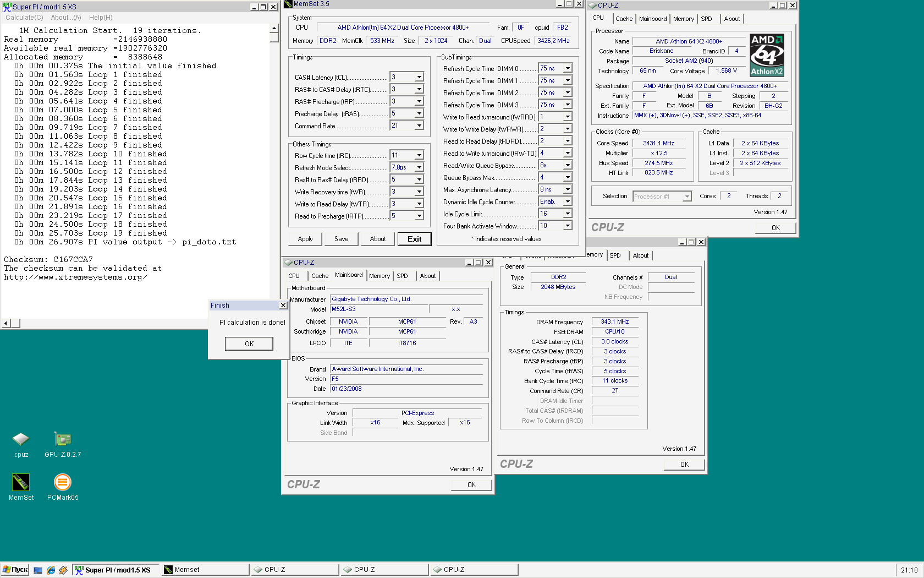Click the Checksum: C167CCA7 line

tap(48, 259)
